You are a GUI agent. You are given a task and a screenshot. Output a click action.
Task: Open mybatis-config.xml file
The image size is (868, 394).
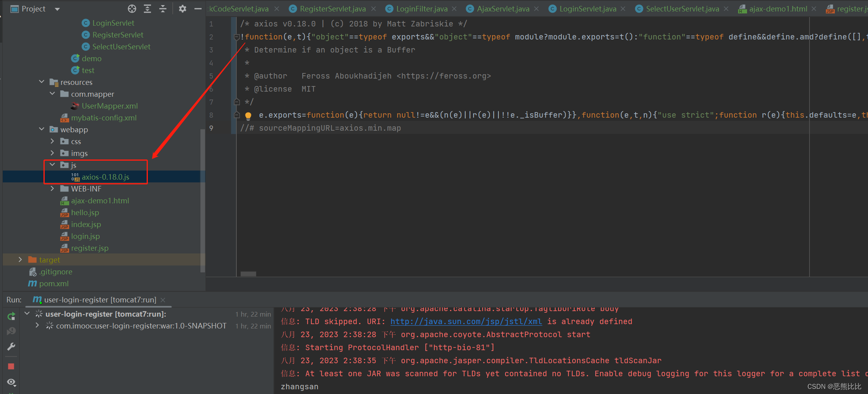click(104, 118)
